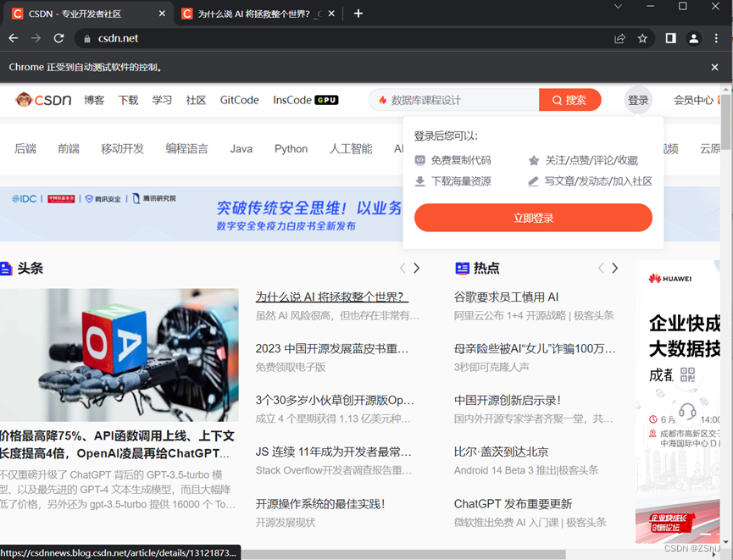This screenshot has height=560, width=733.
Task: Open article 为什么说 AI 将拯救整个世界?
Action: tap(332, 297)
